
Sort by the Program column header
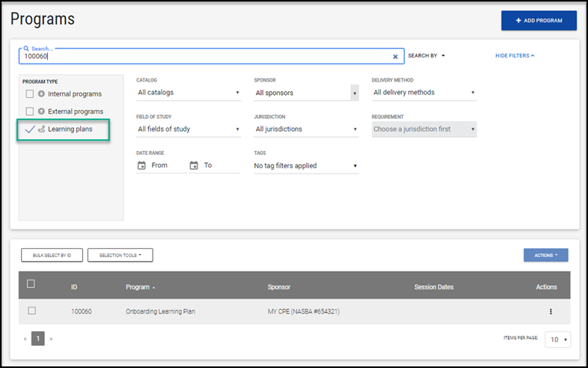[x=138, y=287]
